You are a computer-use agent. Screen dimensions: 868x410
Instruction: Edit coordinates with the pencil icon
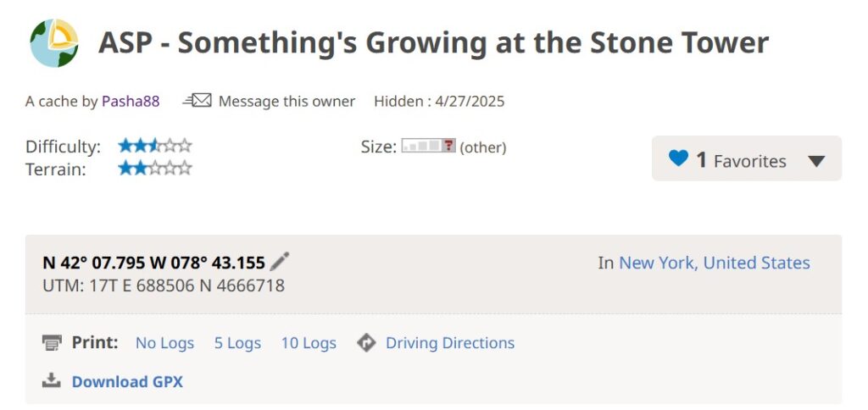click(x=280, y=262)
